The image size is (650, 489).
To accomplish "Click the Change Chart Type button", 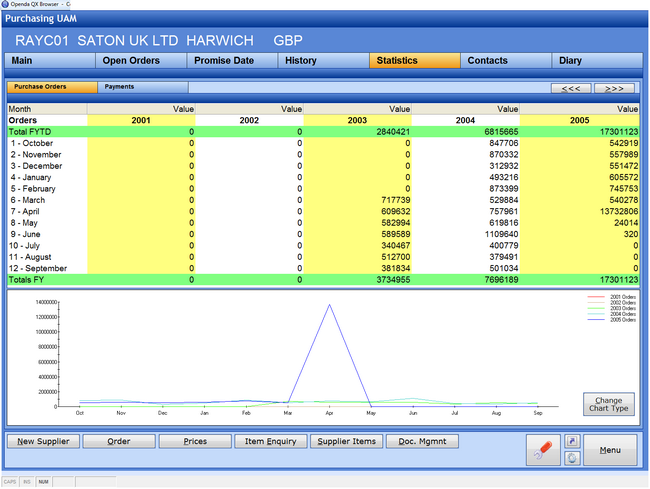I will 609,404.
